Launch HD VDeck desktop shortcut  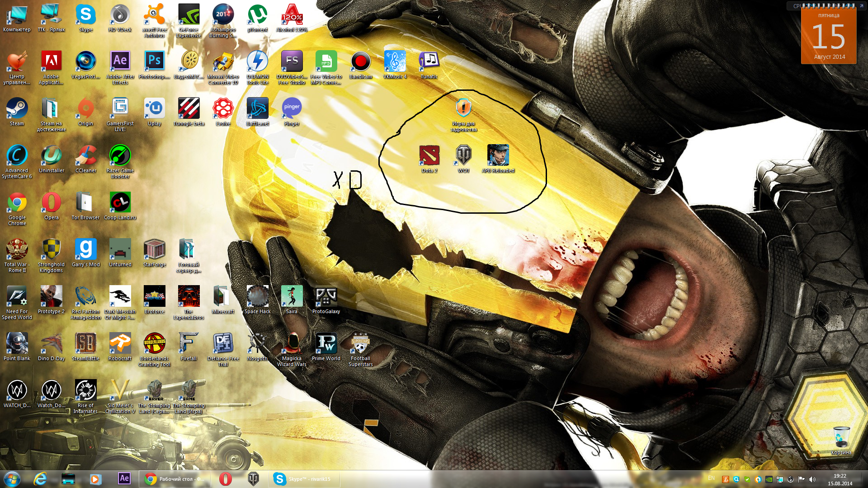click(120, 18)
